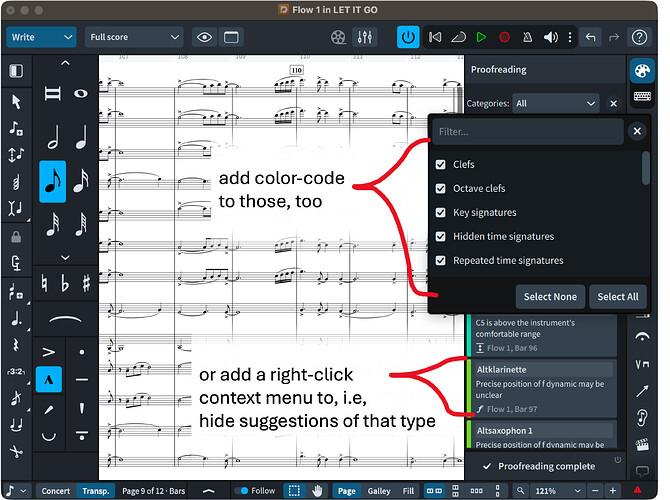Image resolution: width=670 pixels, height=500 pixels.
Task: Click the ear cues panel icon
Action: [642, 418]
